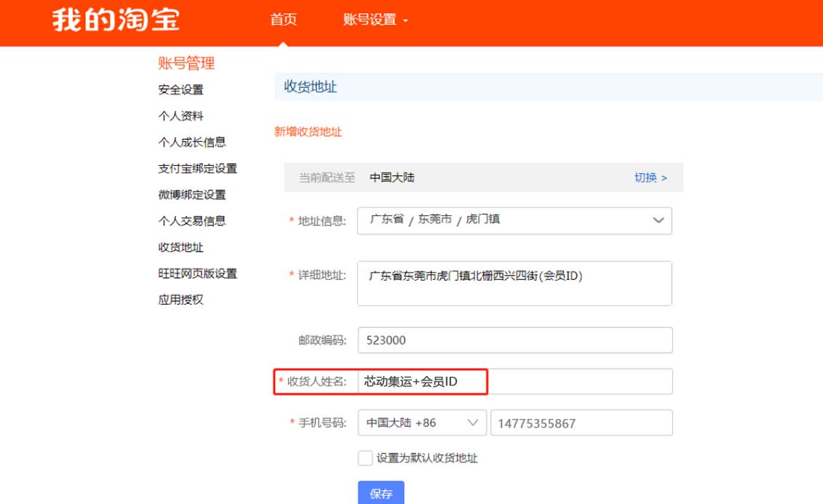This screenshot has width=823, height=504.
Task: Open 个人资料 in the sidebar
Action: (180, 116)
